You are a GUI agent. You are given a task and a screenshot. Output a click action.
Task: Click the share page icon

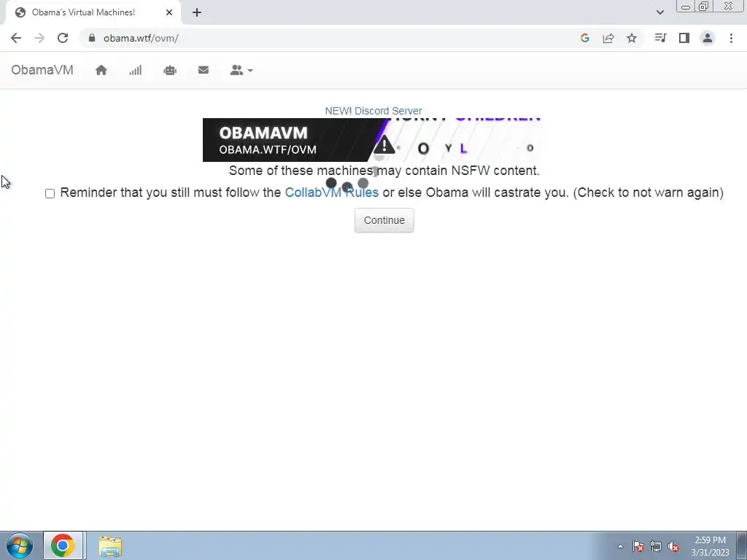coord(608,38)
